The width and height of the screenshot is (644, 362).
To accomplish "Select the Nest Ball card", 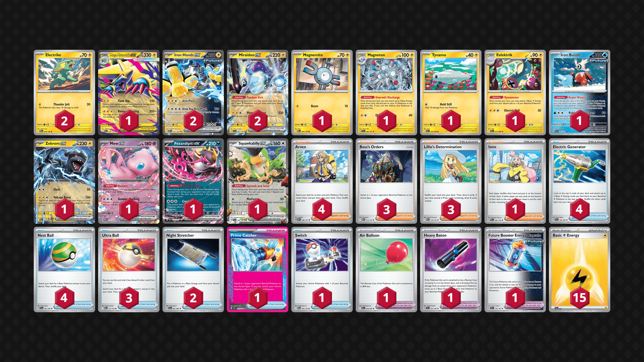I will coord(64,269).
